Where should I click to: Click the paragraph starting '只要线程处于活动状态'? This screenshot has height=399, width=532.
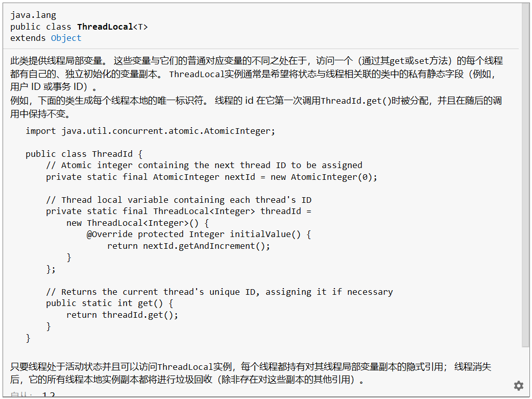click(251, 373)
